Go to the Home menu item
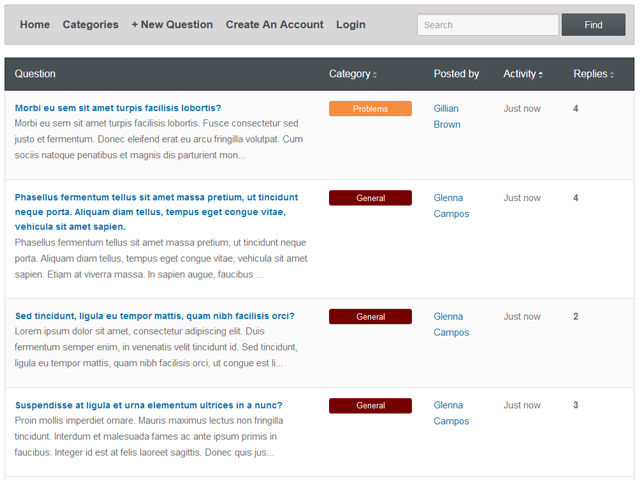Screen dimensions: 640x480 (35, 25)
